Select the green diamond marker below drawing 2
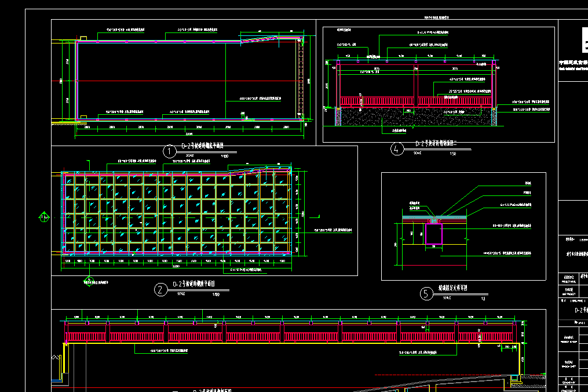Screen dimensions: 588x392 click(x=89, y=282)
